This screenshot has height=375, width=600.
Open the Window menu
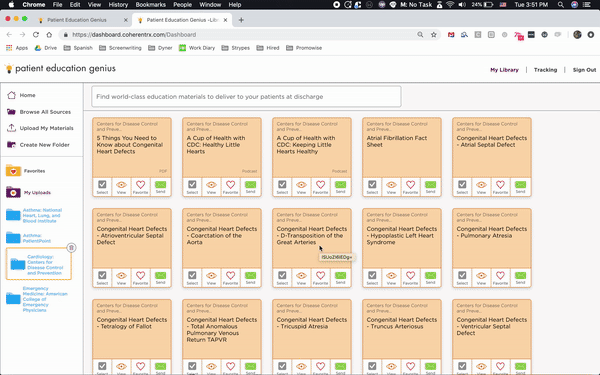click(210, 5)
